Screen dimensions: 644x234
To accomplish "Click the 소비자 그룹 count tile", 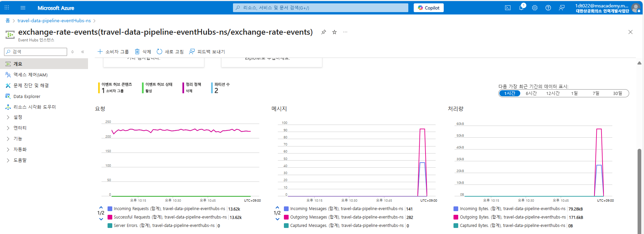I will 115,88.
